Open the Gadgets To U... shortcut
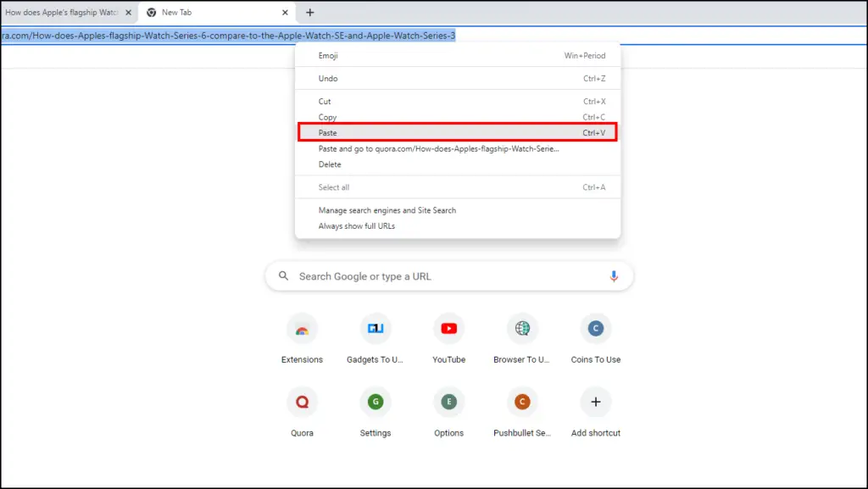The image size is (868, 489). (376, 329)
